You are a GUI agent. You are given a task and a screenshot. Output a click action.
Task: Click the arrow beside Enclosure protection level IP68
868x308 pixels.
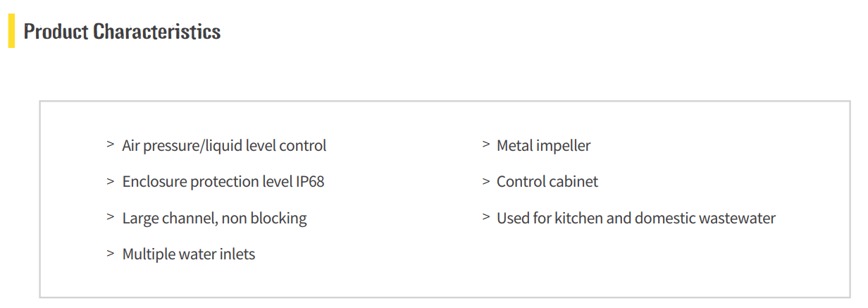(111, 181)
